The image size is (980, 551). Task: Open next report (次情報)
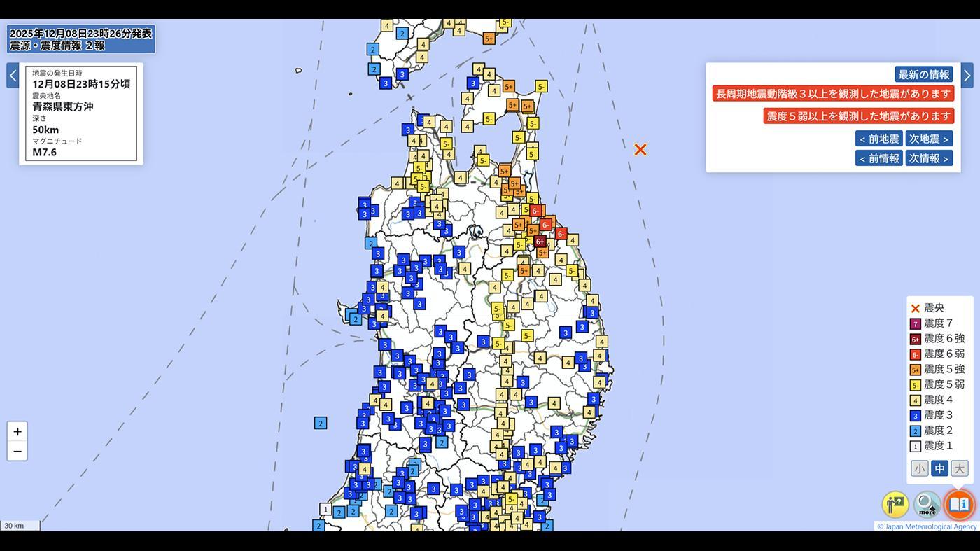click(x=929, y=158)
